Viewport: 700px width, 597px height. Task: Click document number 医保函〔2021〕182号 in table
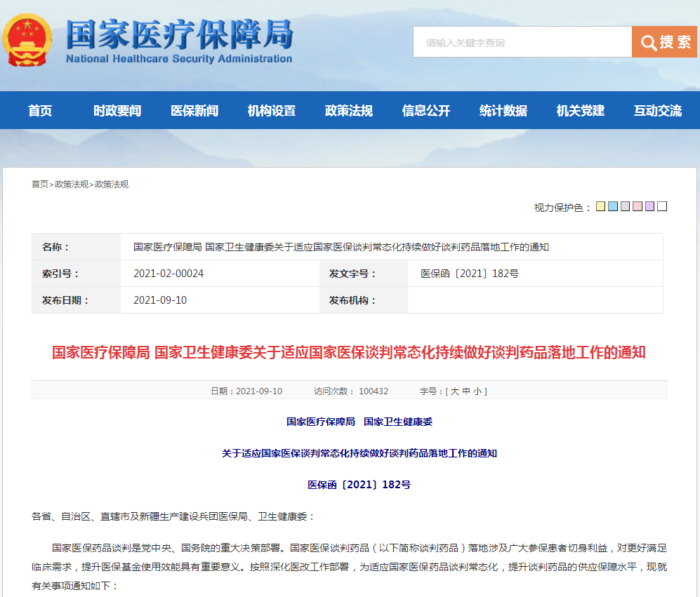pos(470,274)
